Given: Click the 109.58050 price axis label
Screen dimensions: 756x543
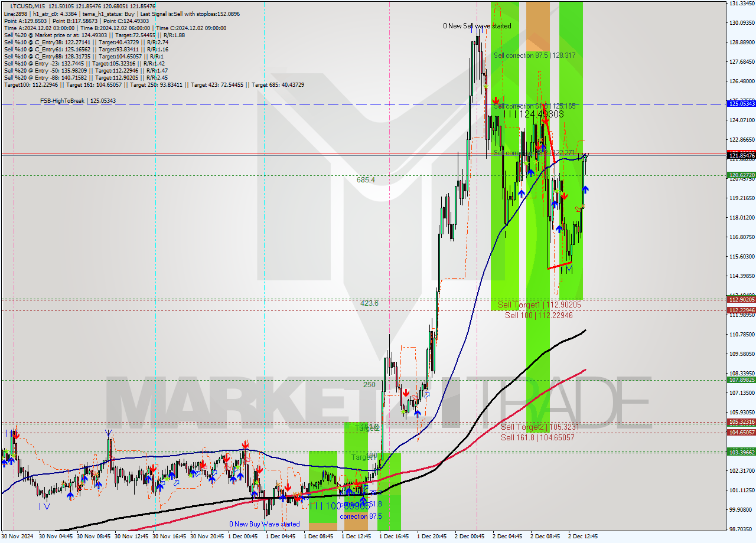Looking at the screenshot, I should pos(742,354).
